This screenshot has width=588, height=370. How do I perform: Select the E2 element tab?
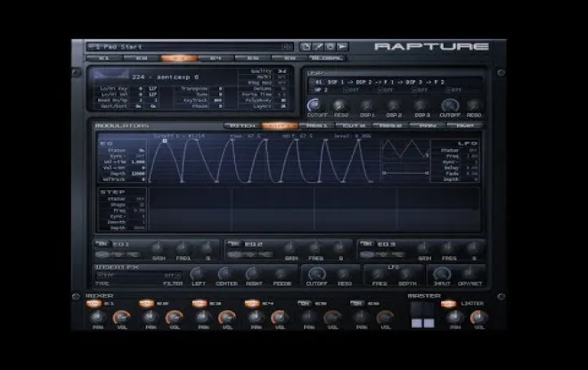[x=142, y=58]
